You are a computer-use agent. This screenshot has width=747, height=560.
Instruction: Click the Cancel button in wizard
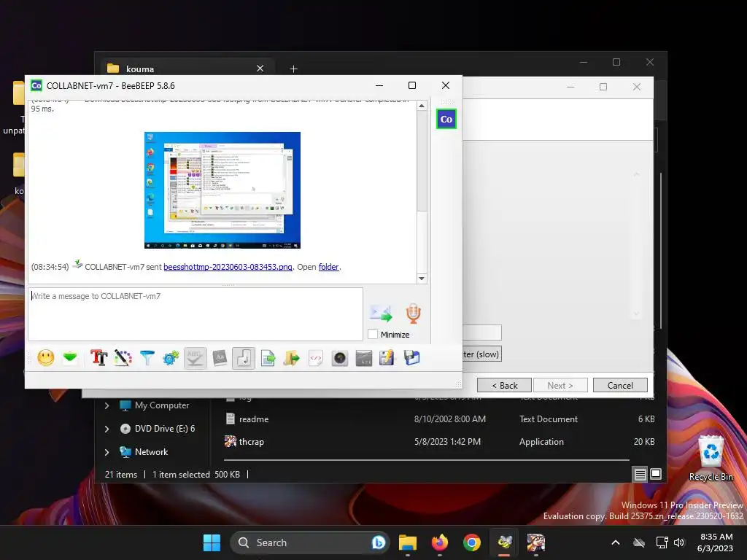pos(620,385)
